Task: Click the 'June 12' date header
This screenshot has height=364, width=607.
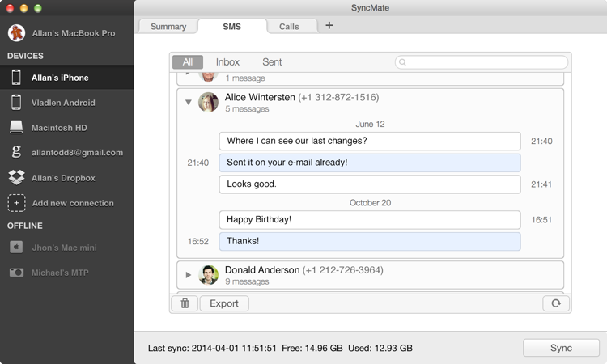Action: [x=370, y=125]
